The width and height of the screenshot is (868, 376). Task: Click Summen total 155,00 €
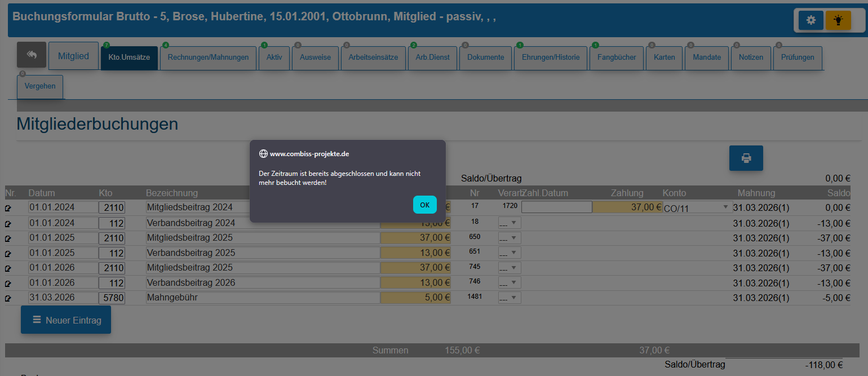[462, 350]
